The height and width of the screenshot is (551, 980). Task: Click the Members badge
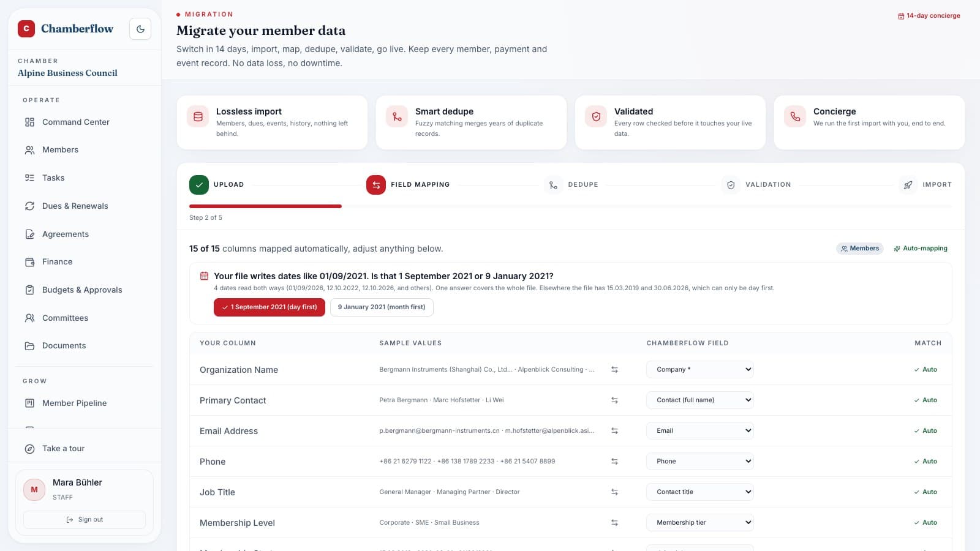tap(860, 248)
